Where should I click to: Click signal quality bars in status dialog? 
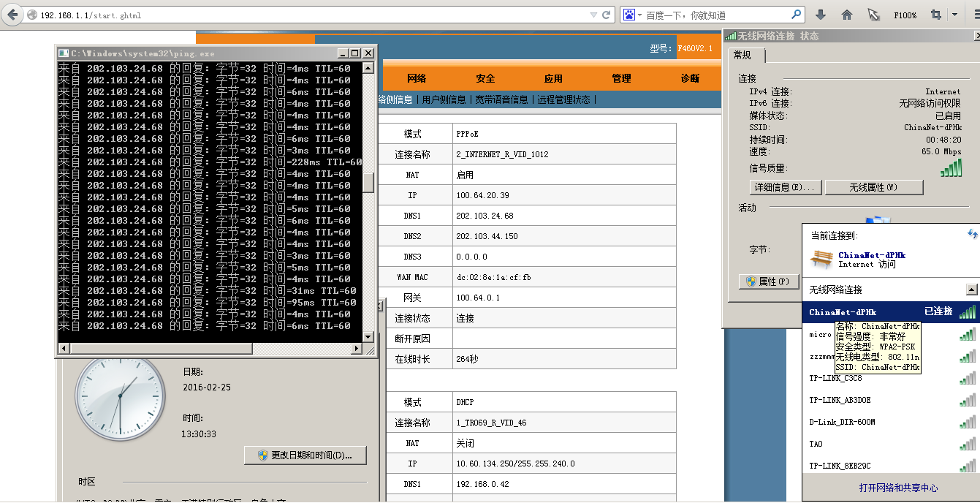click(x=951, y=168)
